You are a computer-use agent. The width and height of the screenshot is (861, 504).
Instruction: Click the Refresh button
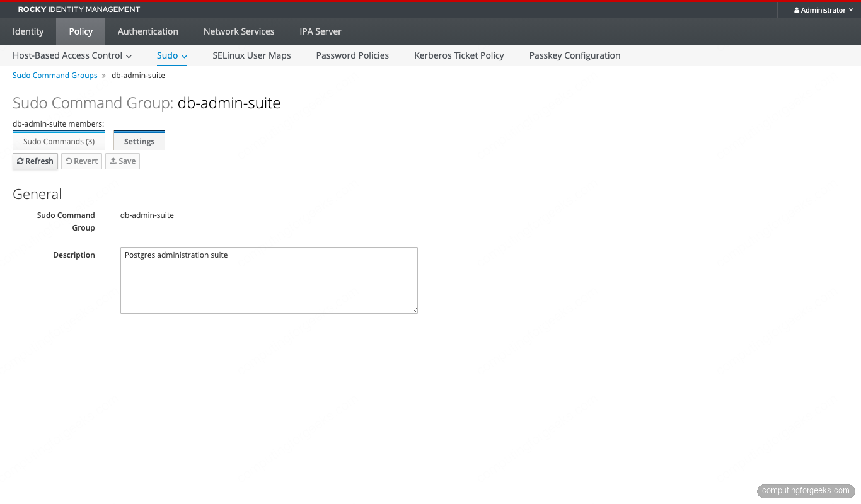[x=35, y=161]
